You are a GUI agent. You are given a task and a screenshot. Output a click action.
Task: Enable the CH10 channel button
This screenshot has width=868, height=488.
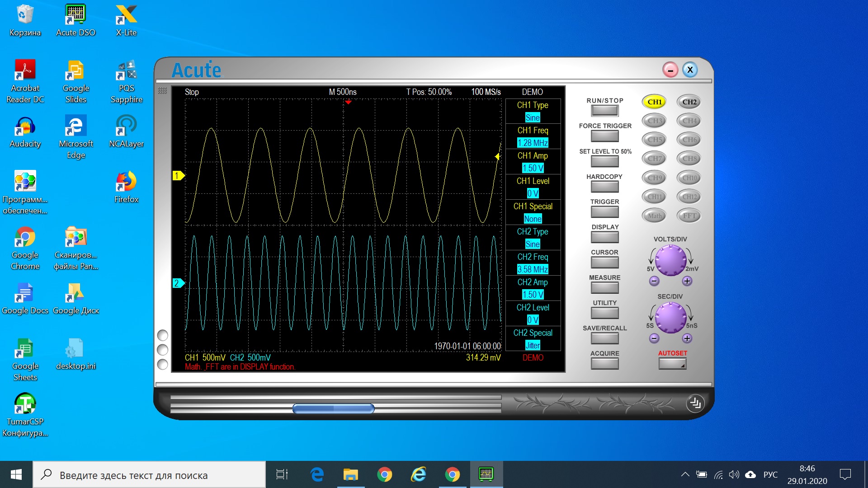tap(689, 178)
